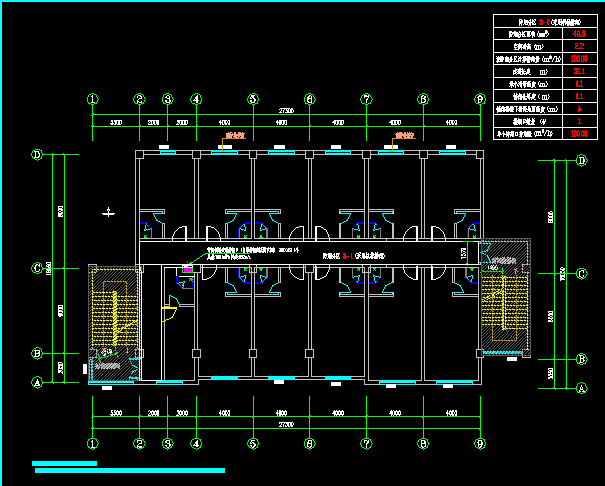Select axis bubble D on the left side

point(37,155)
